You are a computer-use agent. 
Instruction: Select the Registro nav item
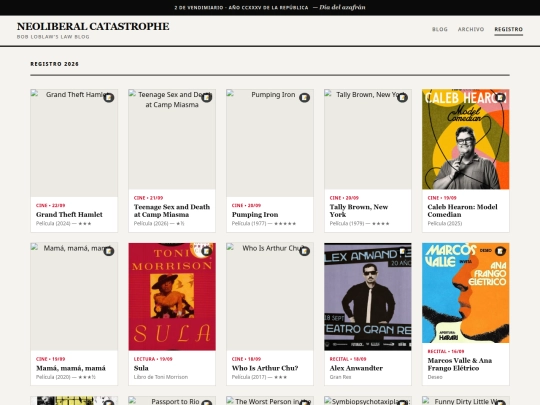(509, 29)
